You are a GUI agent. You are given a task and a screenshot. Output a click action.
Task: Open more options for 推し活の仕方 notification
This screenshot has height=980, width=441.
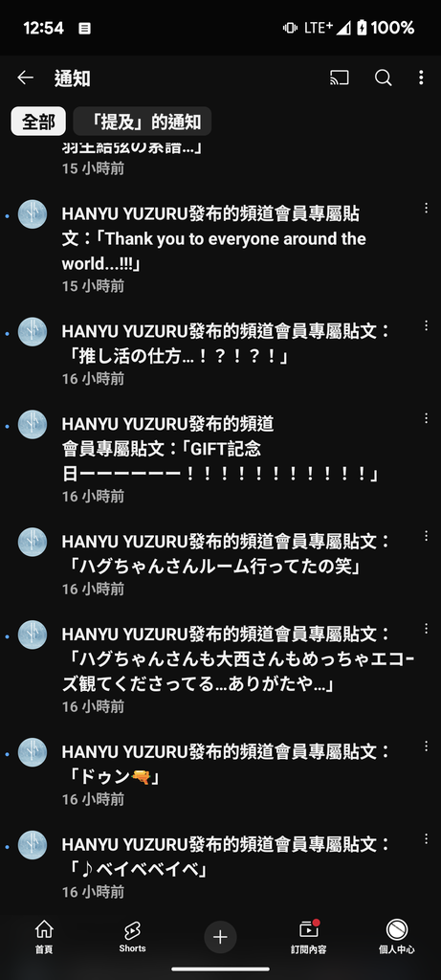coord(426,325)
